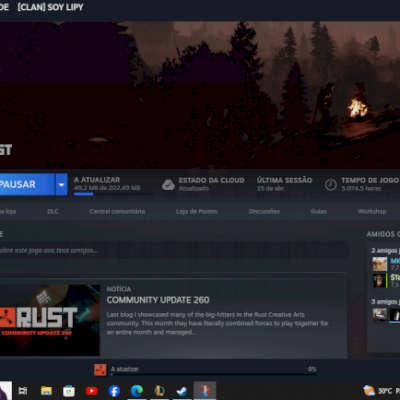The width and height of the screenshot is (400, 400).
Task: Open the store page link
Action: pyautogui.click(x=8, y=211)
